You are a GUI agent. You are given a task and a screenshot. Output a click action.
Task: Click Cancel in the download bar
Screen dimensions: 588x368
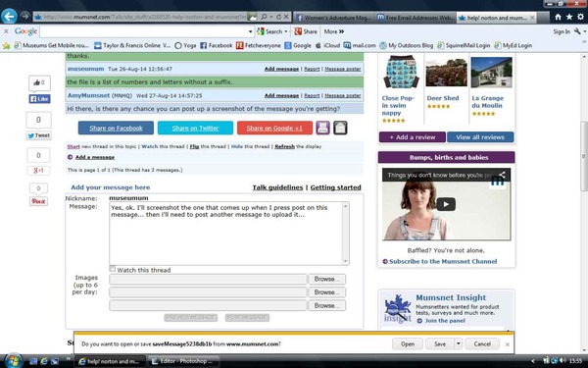point(482,343)
